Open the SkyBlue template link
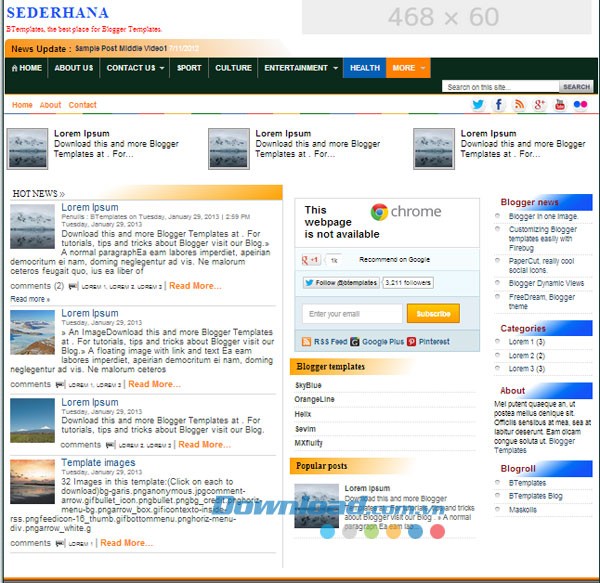This screenshot has height=583, width=600. (309, 385)
